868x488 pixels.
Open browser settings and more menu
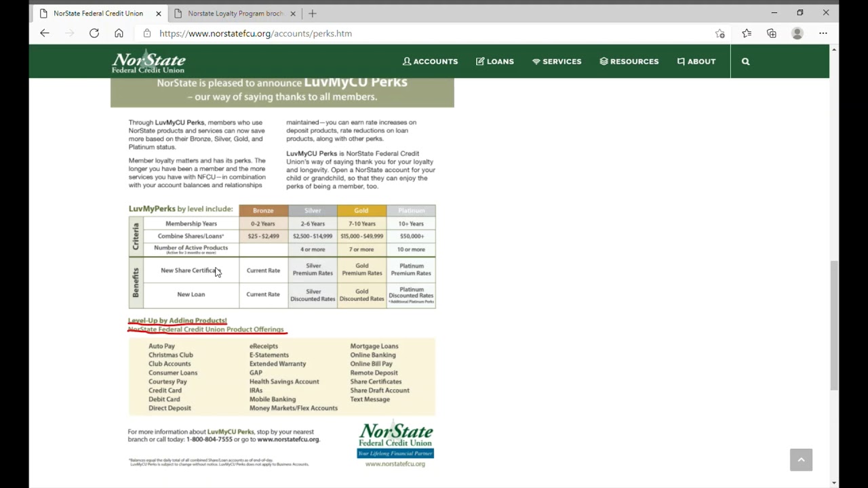[823, 33]
